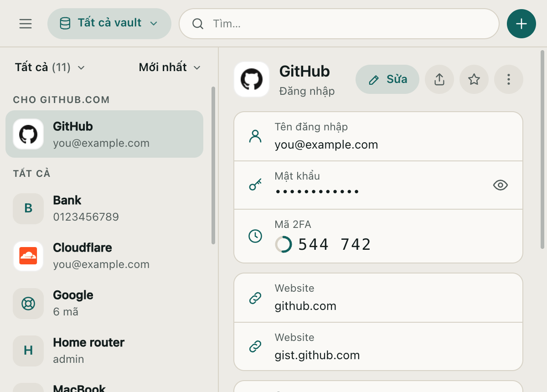The image size is (547, 392).
Task: Add a new item with plus button
Action: [x=521, y=24]
